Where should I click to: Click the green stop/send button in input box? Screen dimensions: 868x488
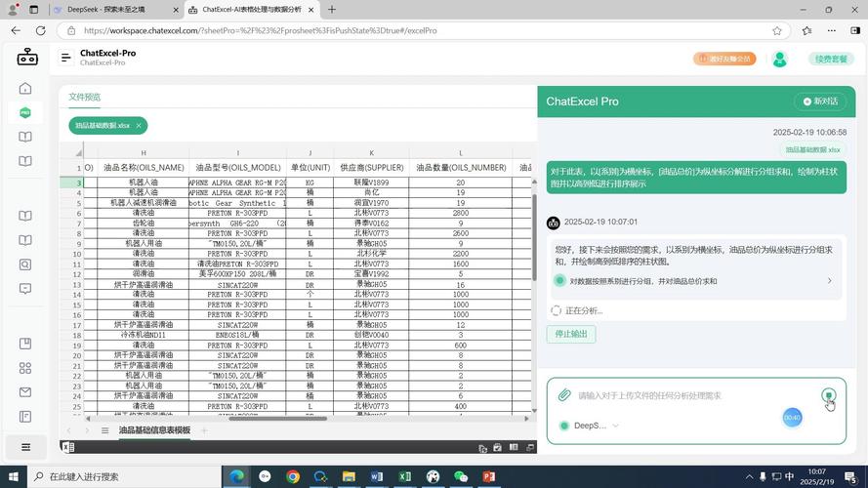point(828,395)
